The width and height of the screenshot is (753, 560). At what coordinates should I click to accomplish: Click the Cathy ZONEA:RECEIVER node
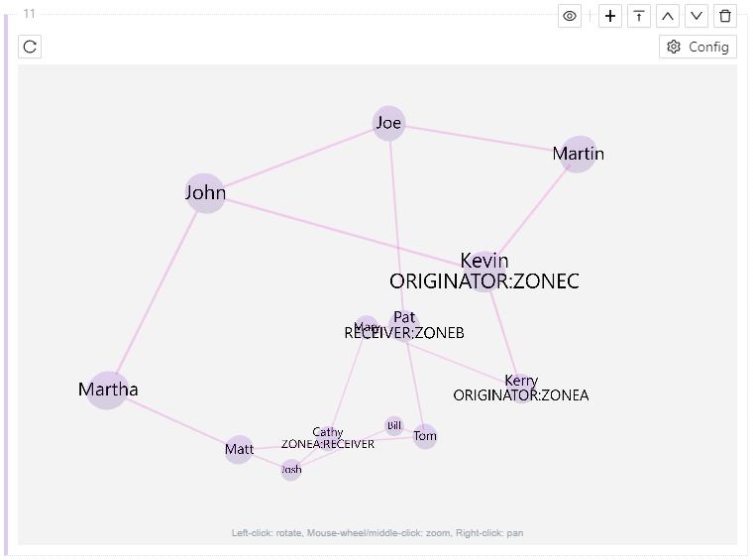click(x=328, y=437)
